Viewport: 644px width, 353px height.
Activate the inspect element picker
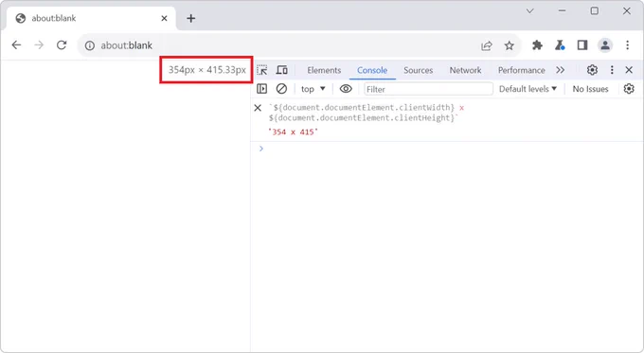262,70
